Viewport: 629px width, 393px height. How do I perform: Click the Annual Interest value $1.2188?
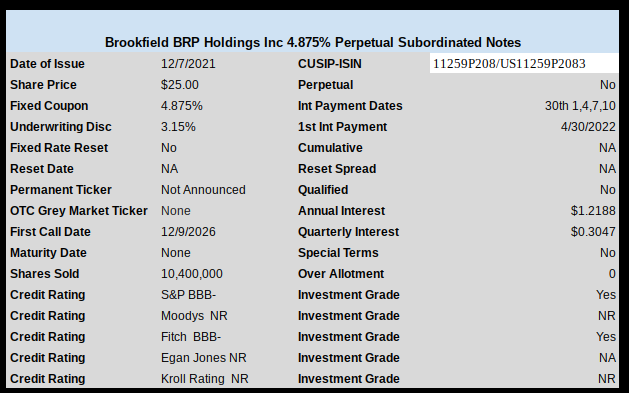point(593,211)
